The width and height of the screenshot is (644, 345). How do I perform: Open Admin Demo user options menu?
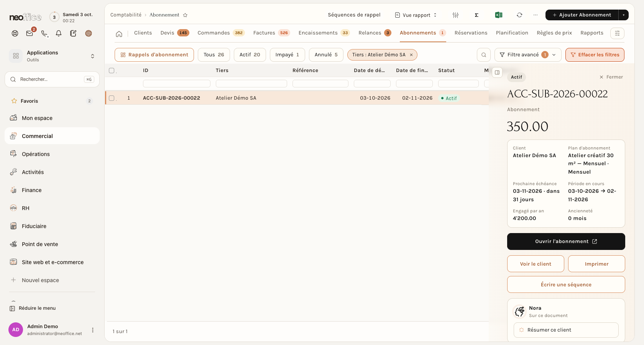tap(93, 330)
